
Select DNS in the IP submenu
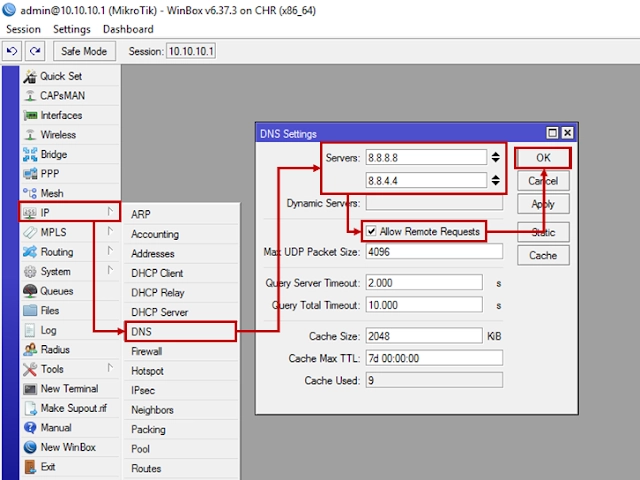pos(181,331)
